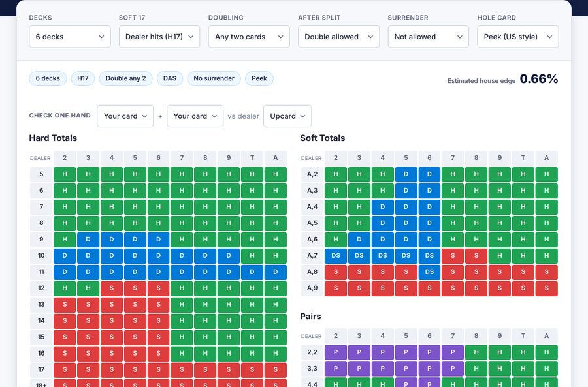Select hard 15 versus dealer T cell

coord(252,337)
